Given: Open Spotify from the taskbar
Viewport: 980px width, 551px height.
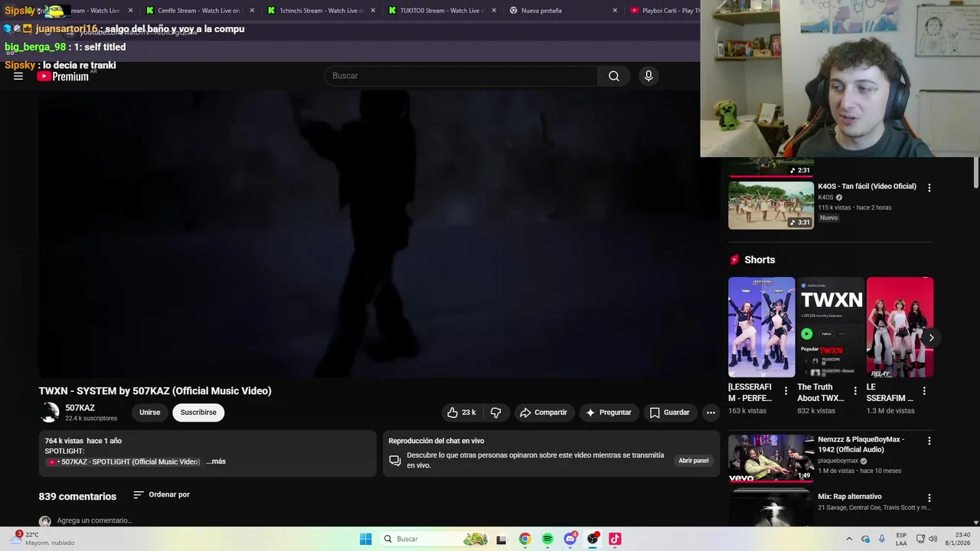Looking at the screenshot, I should coord(547,539).
